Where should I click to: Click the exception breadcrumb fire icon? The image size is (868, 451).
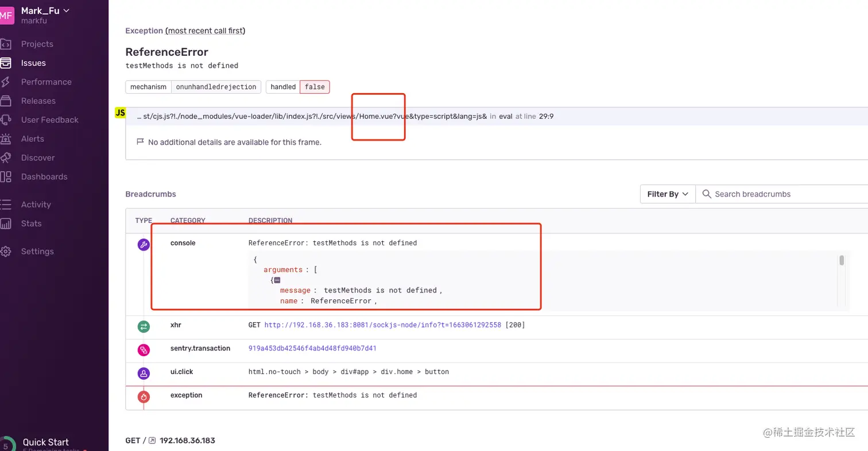tap(144, 396)
